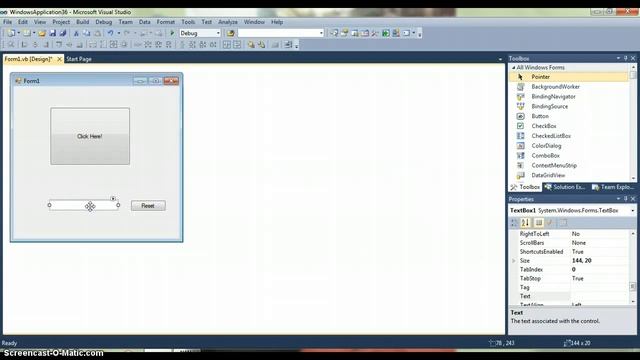Viewport: 640px width, 360px height.
Task: Open the Project menu
Action: tap(61, 22)
